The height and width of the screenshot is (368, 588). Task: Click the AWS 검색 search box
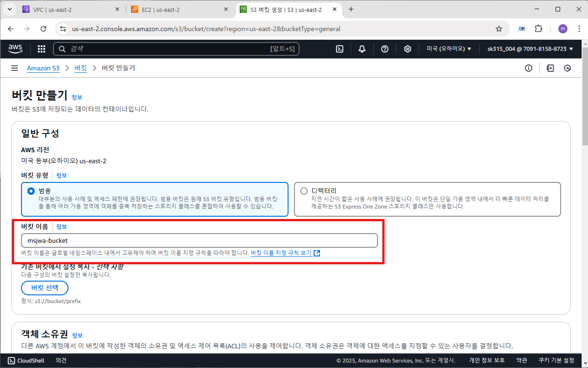tap(176, 49)
